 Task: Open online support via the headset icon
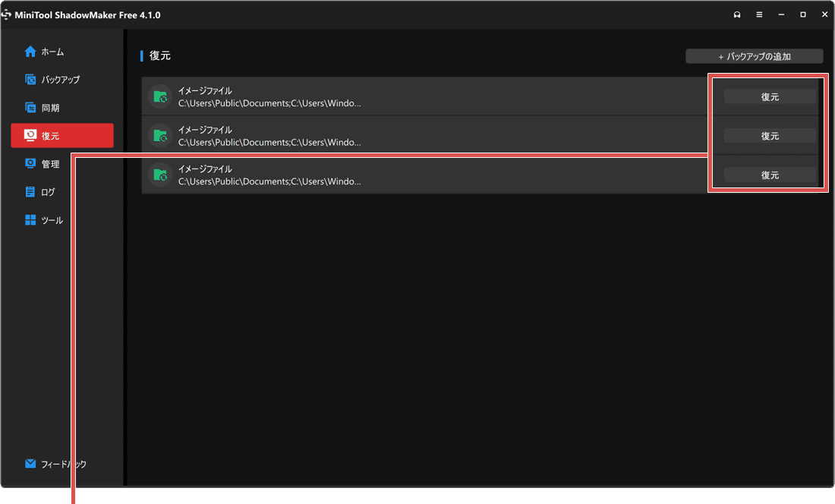coord(736,14)
